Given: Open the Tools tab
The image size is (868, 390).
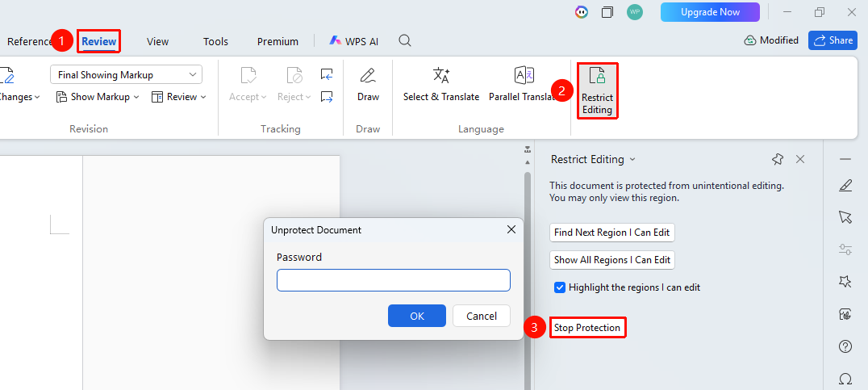Looking at the screenshot, I should pos(215,41).
